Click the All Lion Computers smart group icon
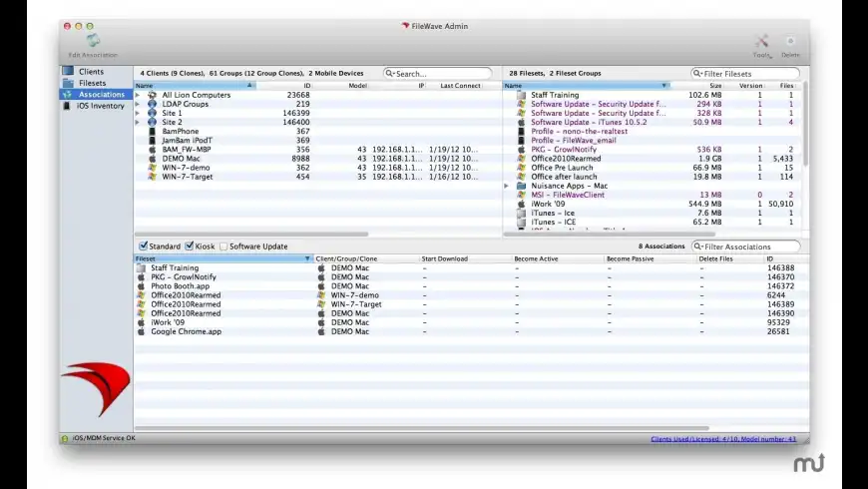 coord(153,95)
